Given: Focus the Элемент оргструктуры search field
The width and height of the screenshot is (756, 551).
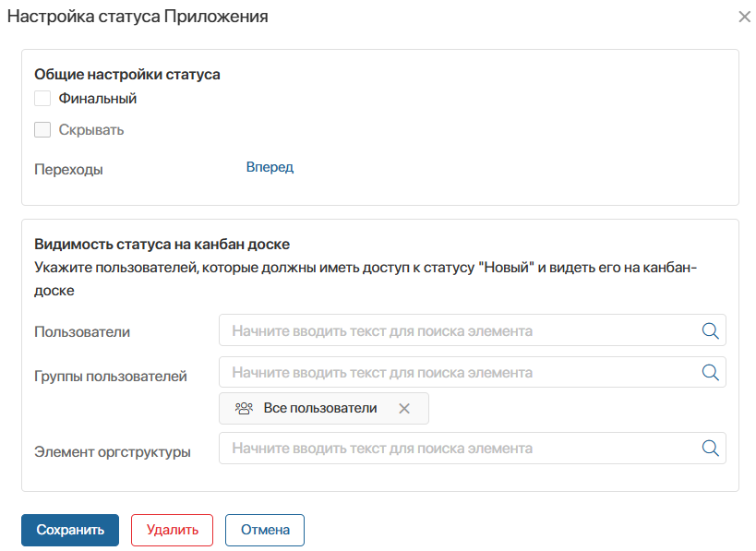Looking at the screenshot, I should click(x=473, y=449).
